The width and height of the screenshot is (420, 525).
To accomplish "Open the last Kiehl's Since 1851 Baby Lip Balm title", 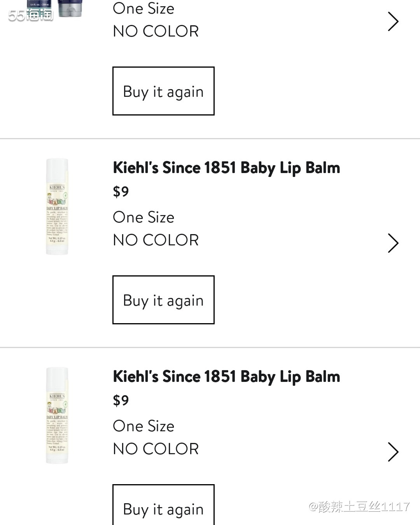I will tap(226, 377).
